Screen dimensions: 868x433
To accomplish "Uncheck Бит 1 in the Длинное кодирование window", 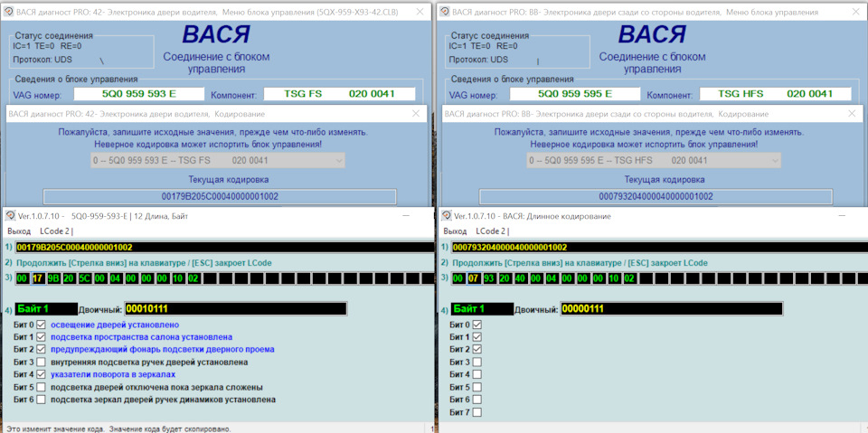I will 476,336.
